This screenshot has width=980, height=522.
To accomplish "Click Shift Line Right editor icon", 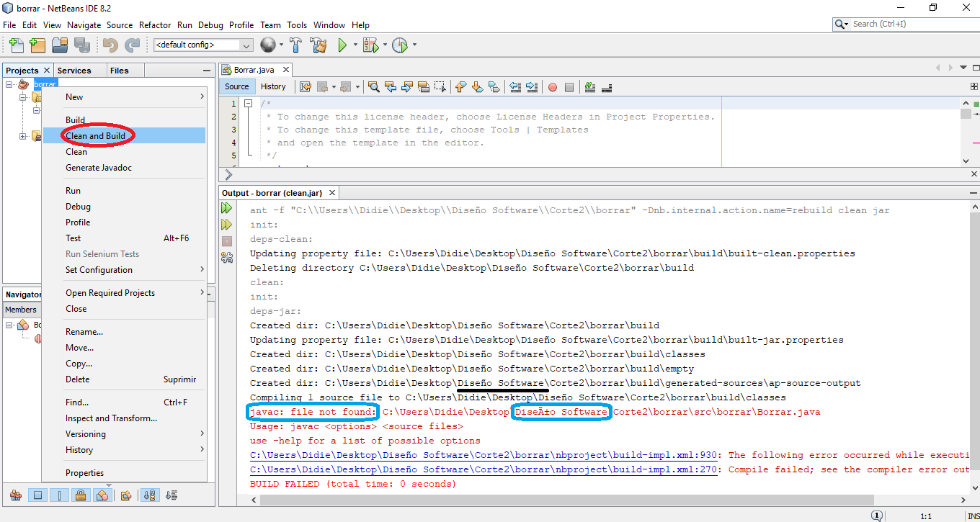I will [532, 87].
